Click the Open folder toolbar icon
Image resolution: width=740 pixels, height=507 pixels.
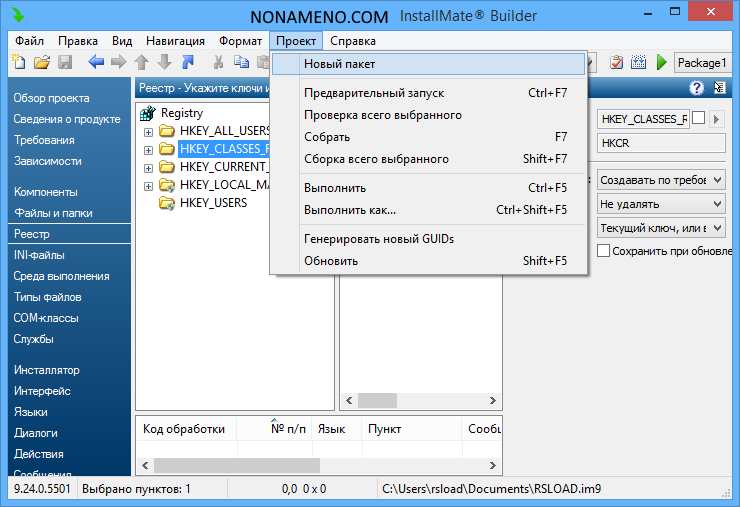(x=41, y=63)
